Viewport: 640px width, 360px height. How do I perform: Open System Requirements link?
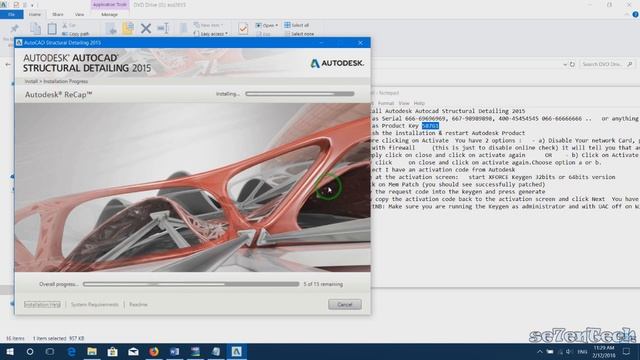[94, 304]
